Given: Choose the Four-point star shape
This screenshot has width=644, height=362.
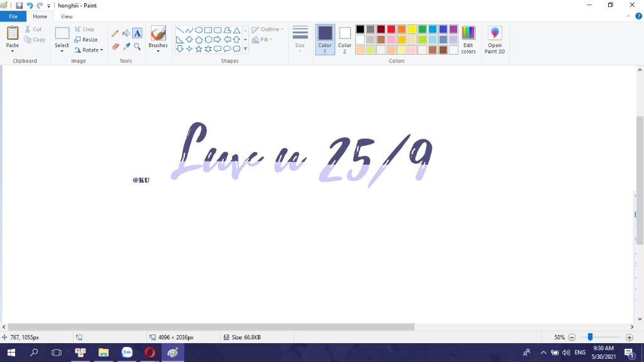Looking at the screenshot, I should (x=189, y=49).
